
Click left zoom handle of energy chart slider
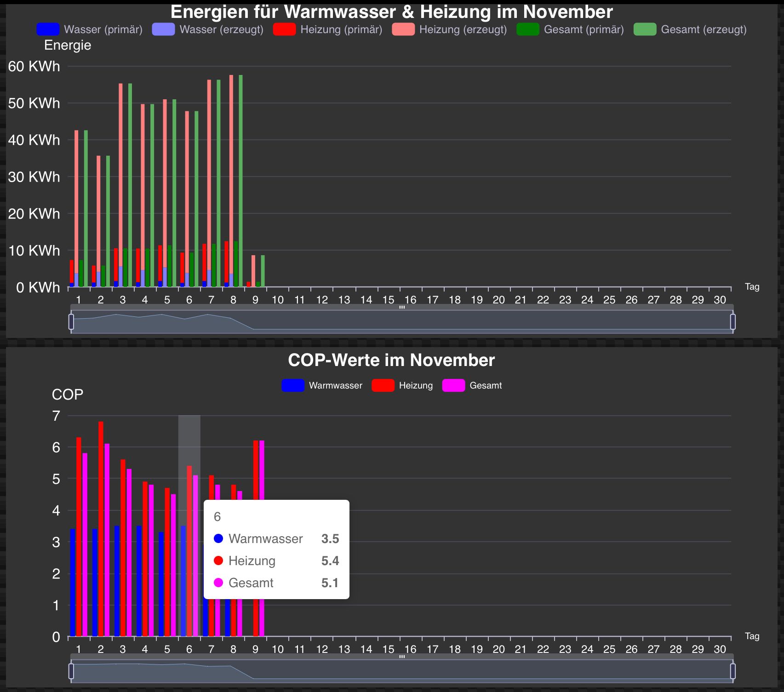(x=71, y=321)
